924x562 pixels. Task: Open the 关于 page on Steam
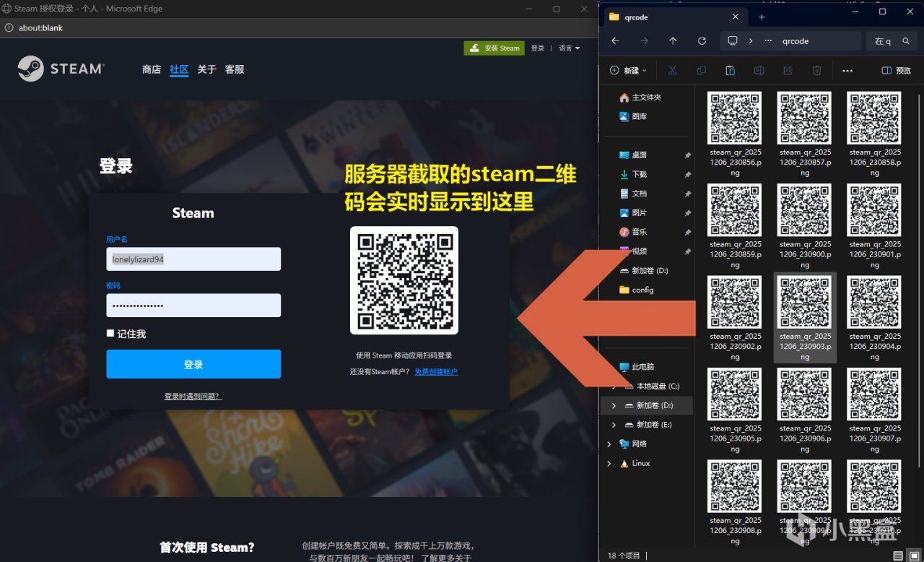[206, 69]
